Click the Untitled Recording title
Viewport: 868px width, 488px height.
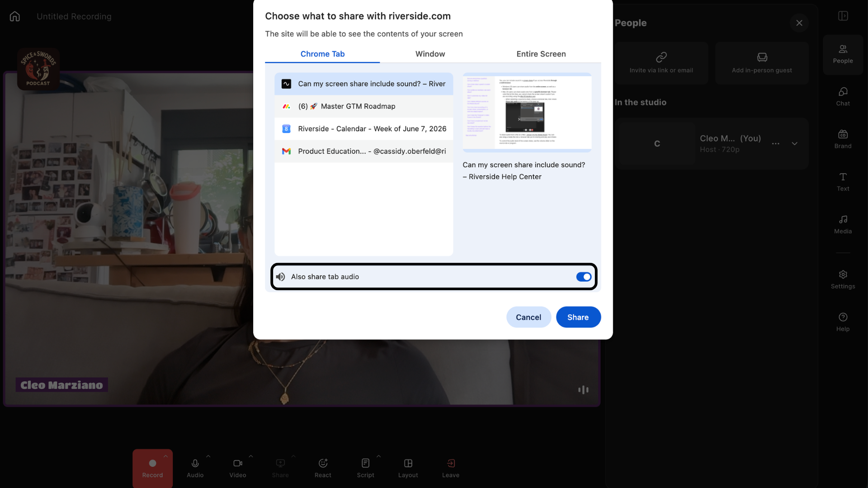(x=74, y=16)
